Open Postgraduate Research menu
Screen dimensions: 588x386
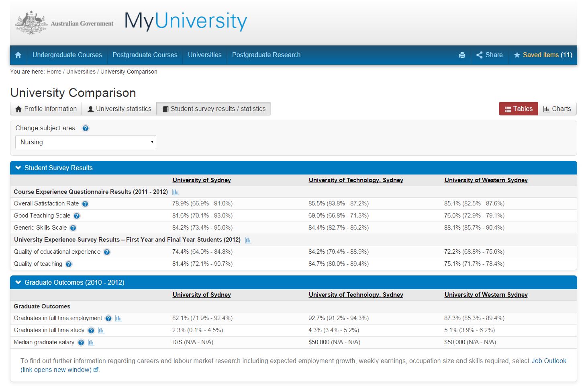pos(266,55)
